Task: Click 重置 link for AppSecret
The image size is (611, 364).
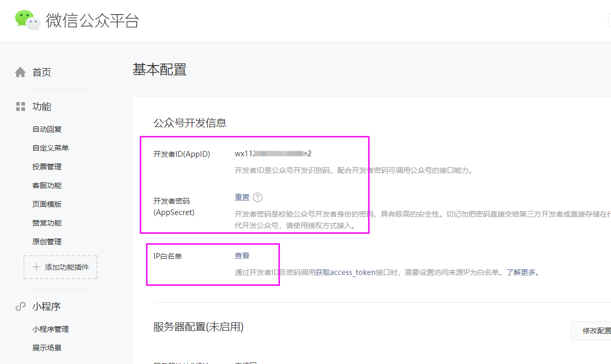Action: click(x=242, y=197)
